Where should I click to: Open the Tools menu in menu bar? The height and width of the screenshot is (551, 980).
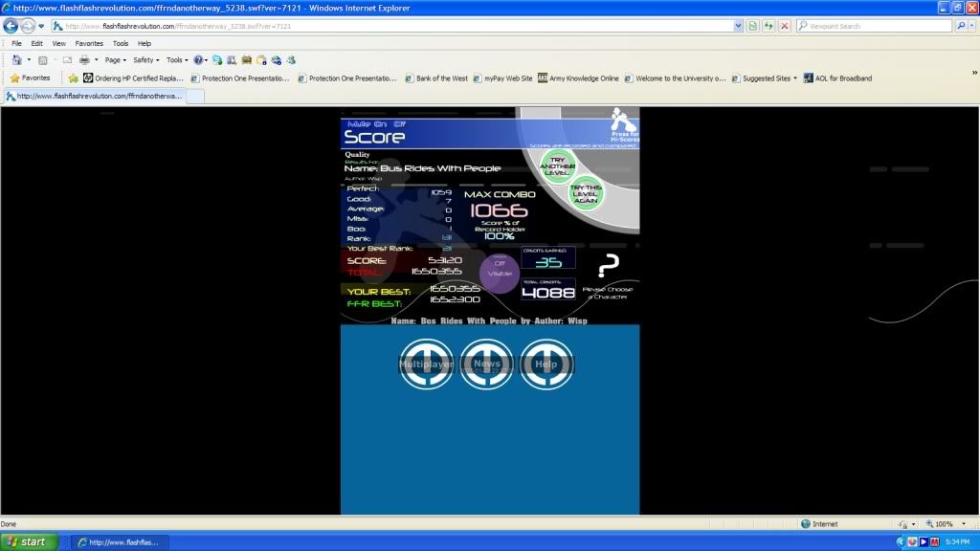121,43
